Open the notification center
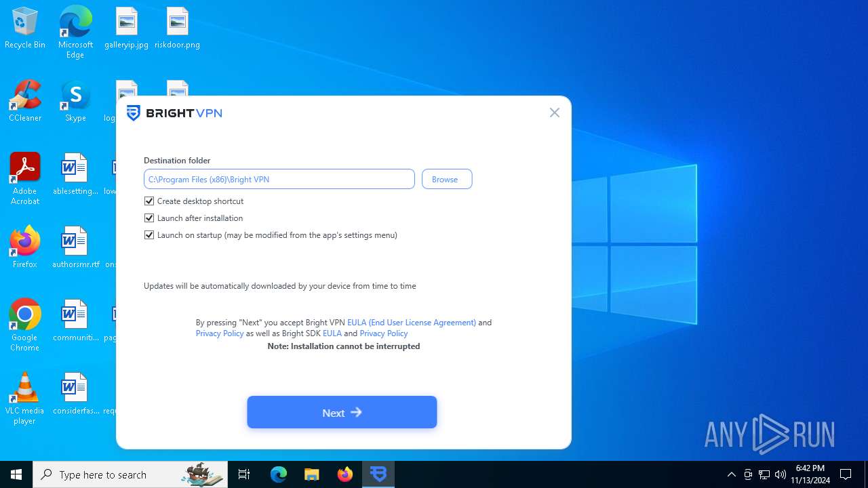Screen dimensions: 868x488 click(846, 474)
